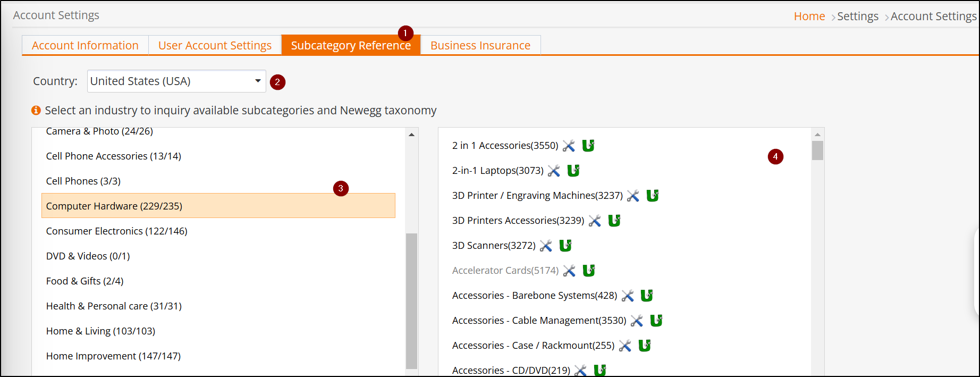The height and width of the screenshot is (377, 980).
Task: Switch to User Account Settings tab
Action: coord(215,45)
